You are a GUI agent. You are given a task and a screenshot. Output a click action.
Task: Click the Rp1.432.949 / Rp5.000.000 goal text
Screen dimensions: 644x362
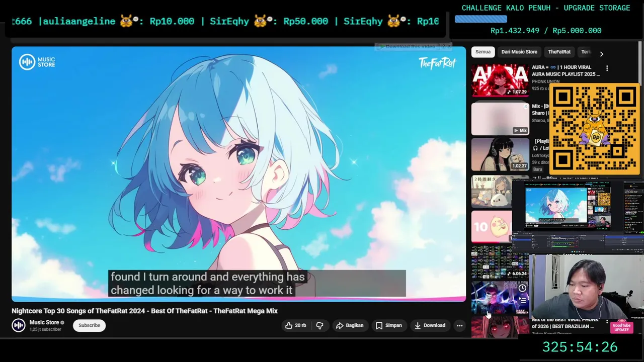[546, 31]
